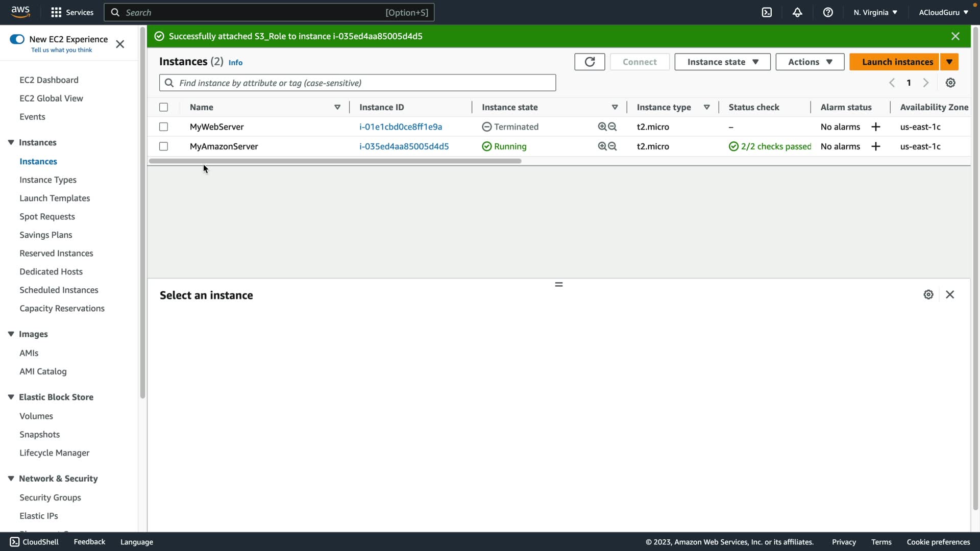Screen dimensions: 980x551
Task: Open the notifications bell
Action: 797,12
